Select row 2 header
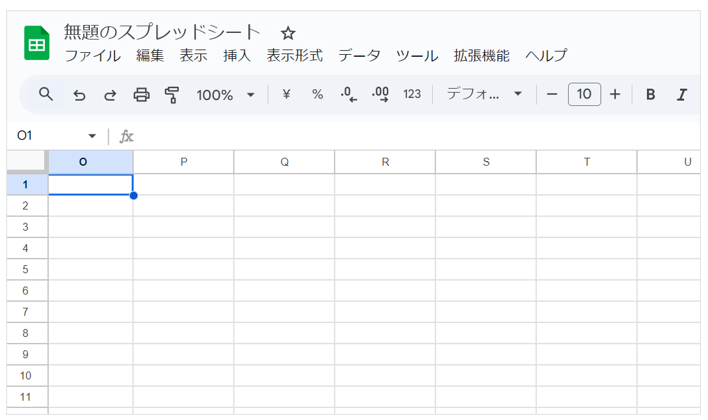Image resolution: width=708 pixels, height=420 pixels. [27, 205]
